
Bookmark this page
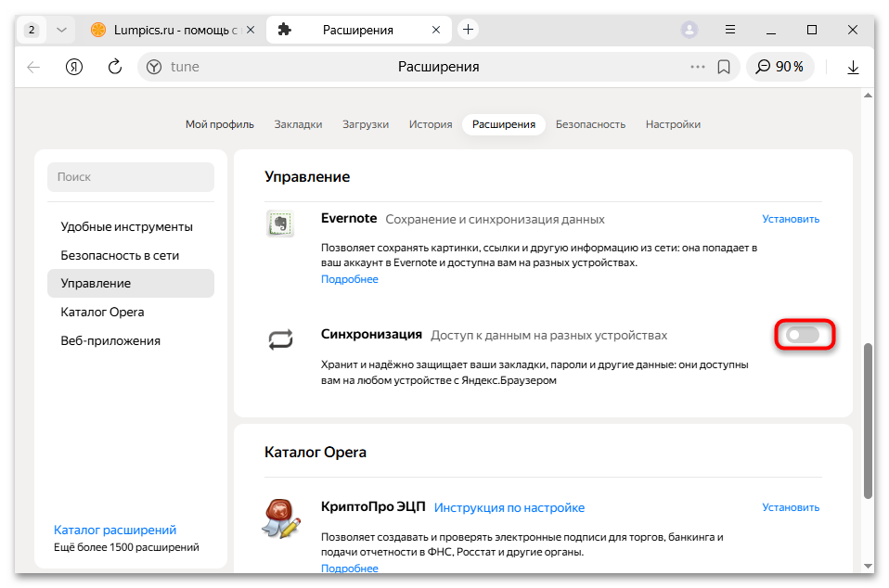(724, 67)
